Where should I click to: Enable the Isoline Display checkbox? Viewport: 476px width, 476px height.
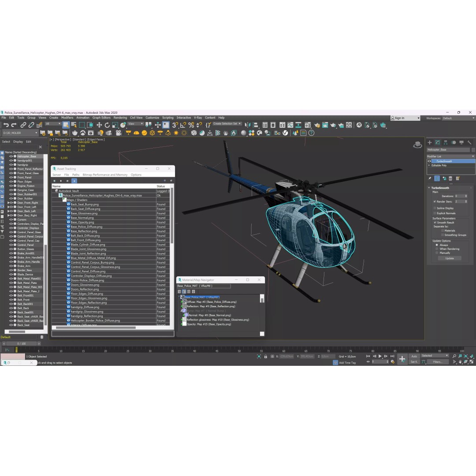[435, 208]
